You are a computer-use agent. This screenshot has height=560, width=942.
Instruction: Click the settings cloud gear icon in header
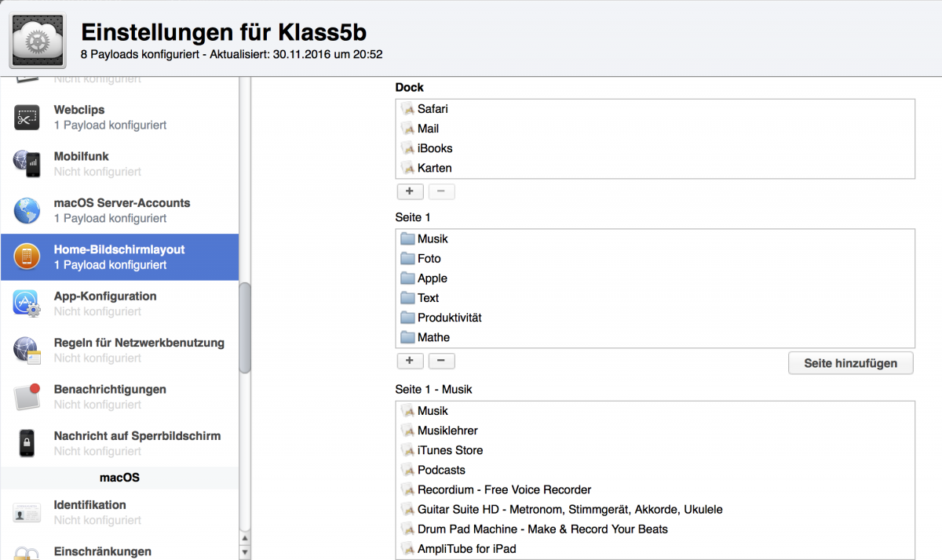(x=38, y=41)
